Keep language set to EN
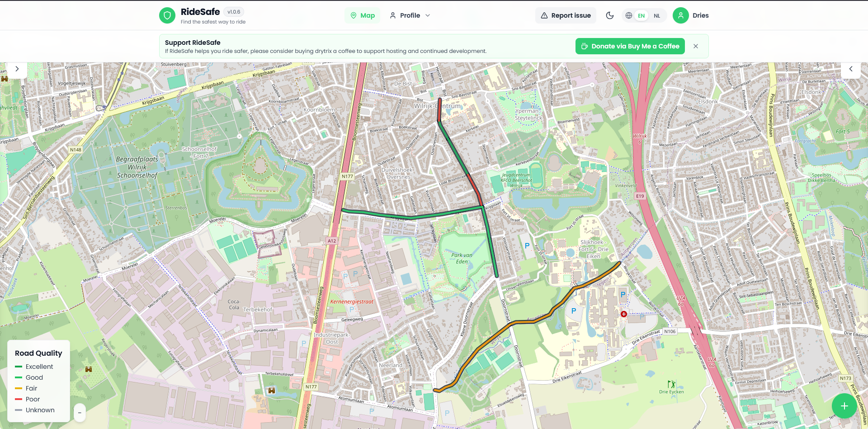 (641, 15)
